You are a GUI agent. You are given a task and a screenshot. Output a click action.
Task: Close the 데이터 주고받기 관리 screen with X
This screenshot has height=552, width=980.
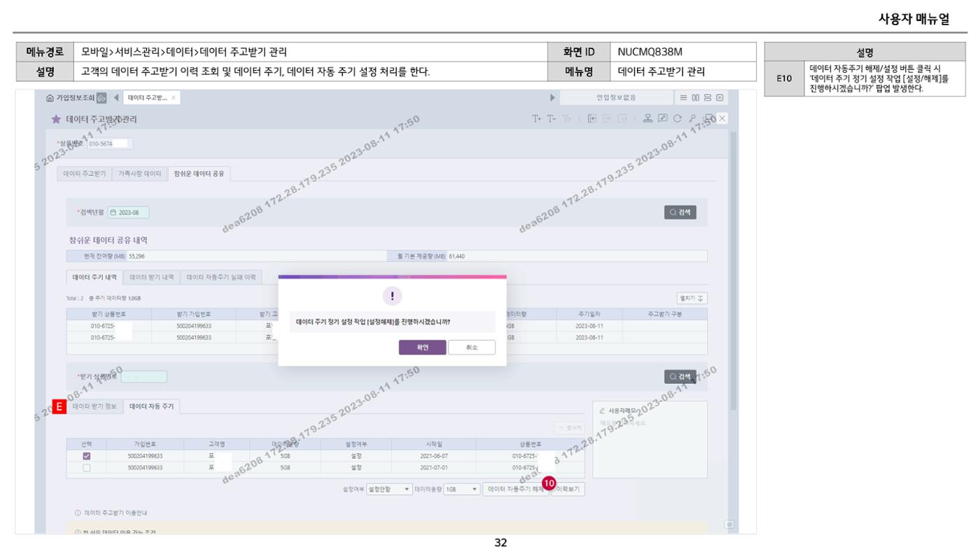click(722, 119)
